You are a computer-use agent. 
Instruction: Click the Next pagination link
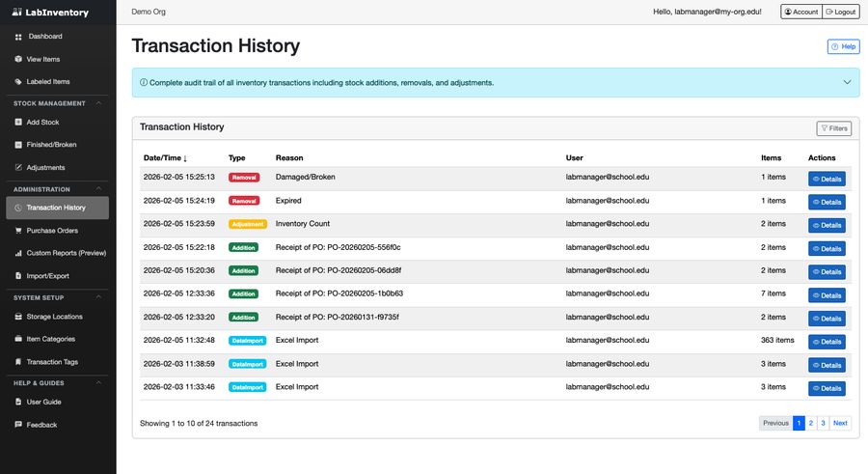[840, 423]
